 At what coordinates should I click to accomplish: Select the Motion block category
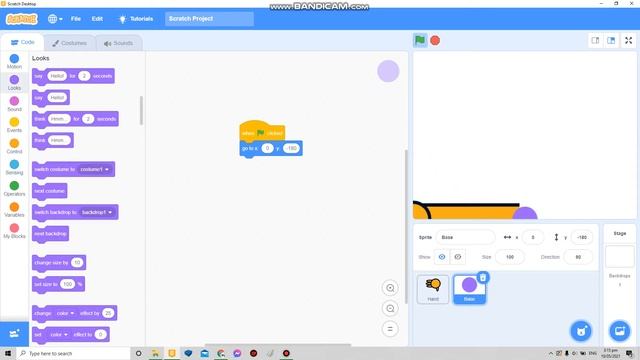pyautogui.click(x=14, y=62)
